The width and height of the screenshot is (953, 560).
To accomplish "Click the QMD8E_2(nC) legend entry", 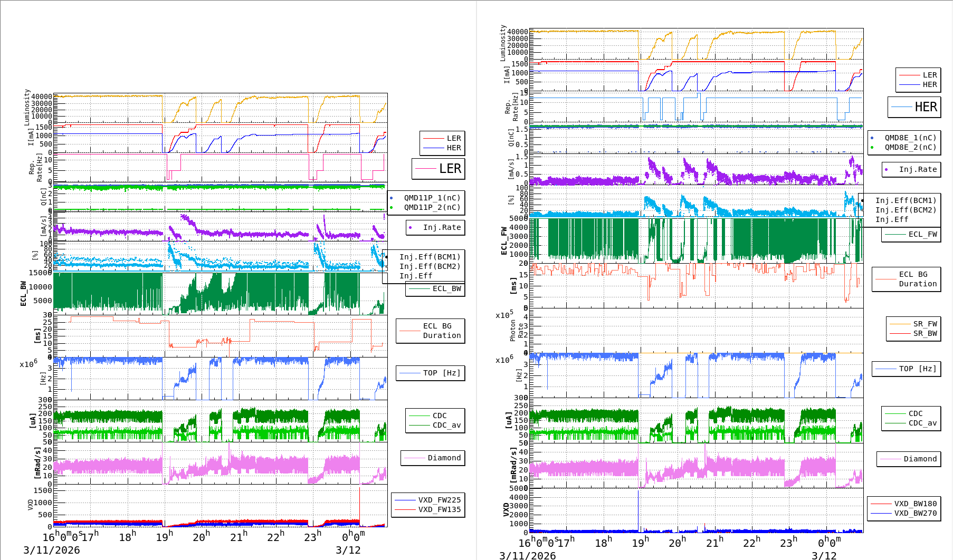I will (910, 147).
